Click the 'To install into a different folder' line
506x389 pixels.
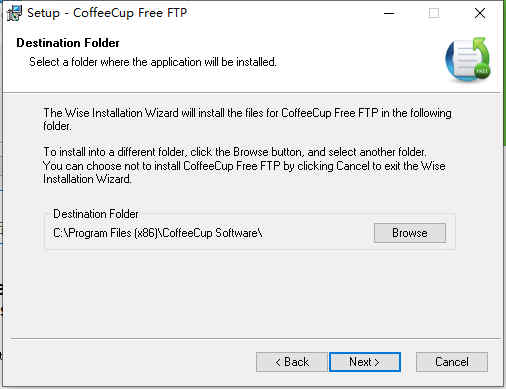(235, 152)
